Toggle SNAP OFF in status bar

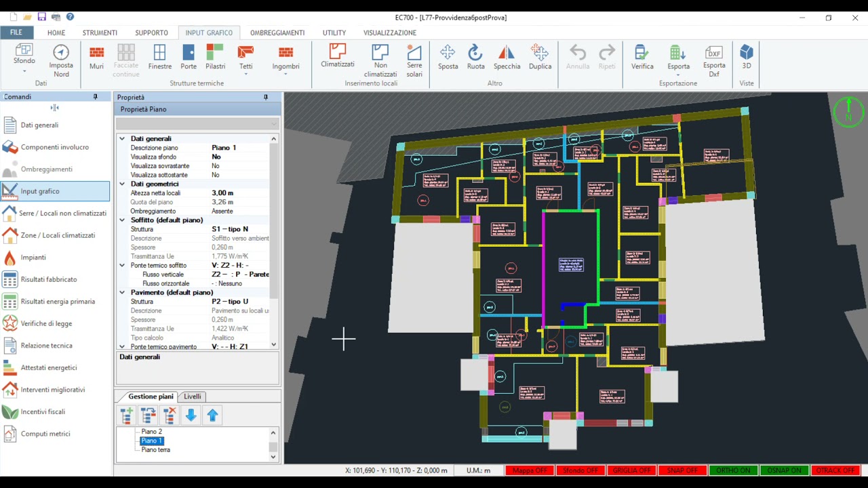682,470
